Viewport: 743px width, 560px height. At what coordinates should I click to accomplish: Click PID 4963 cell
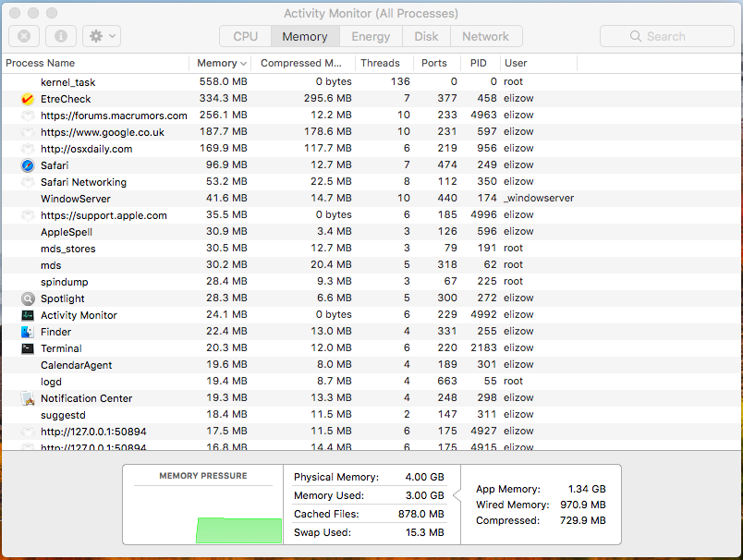[x=483, y=115]
